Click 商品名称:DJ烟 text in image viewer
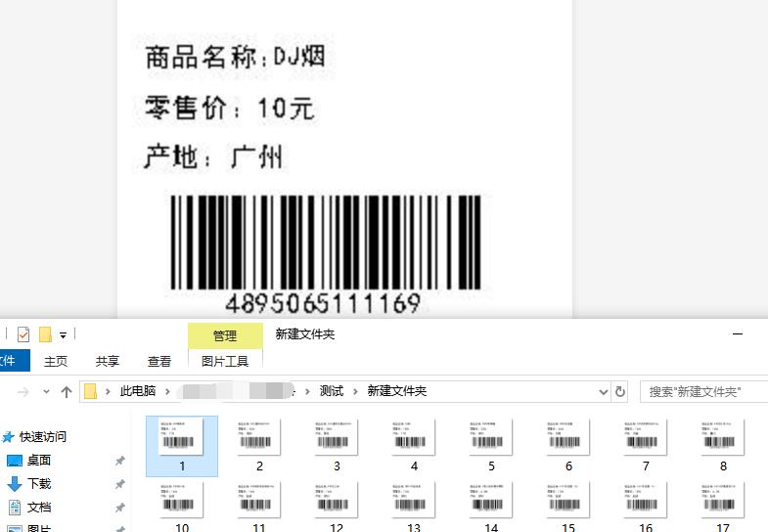This screenshot has height=532, width=768. click(235, 57)
